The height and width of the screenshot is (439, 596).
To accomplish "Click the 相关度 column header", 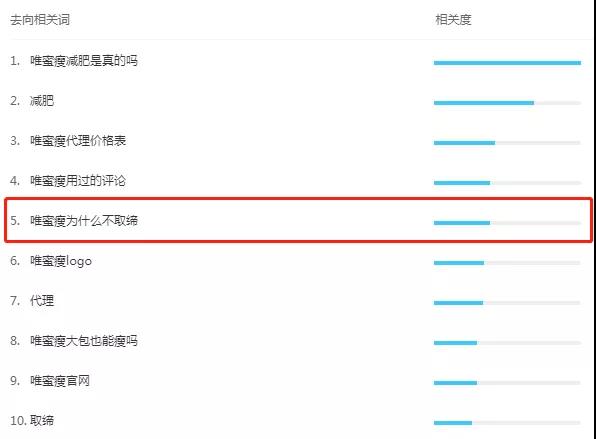I will 453,20.
